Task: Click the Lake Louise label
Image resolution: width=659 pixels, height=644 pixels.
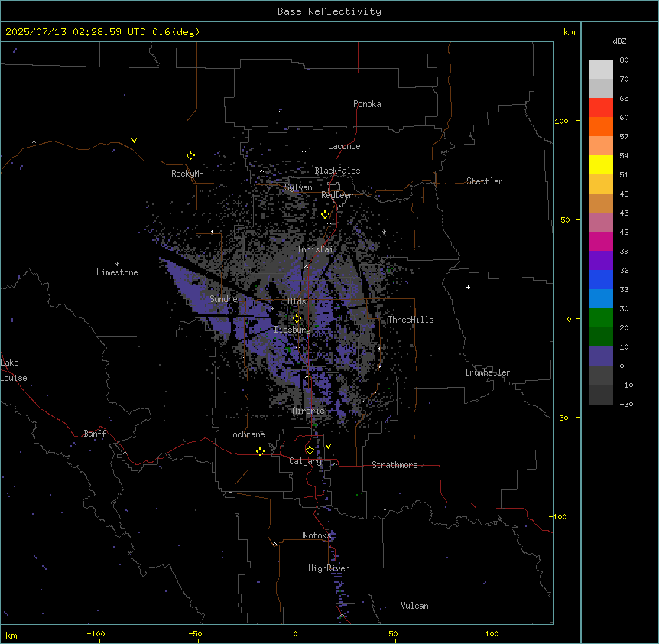Action: (14, 370)
